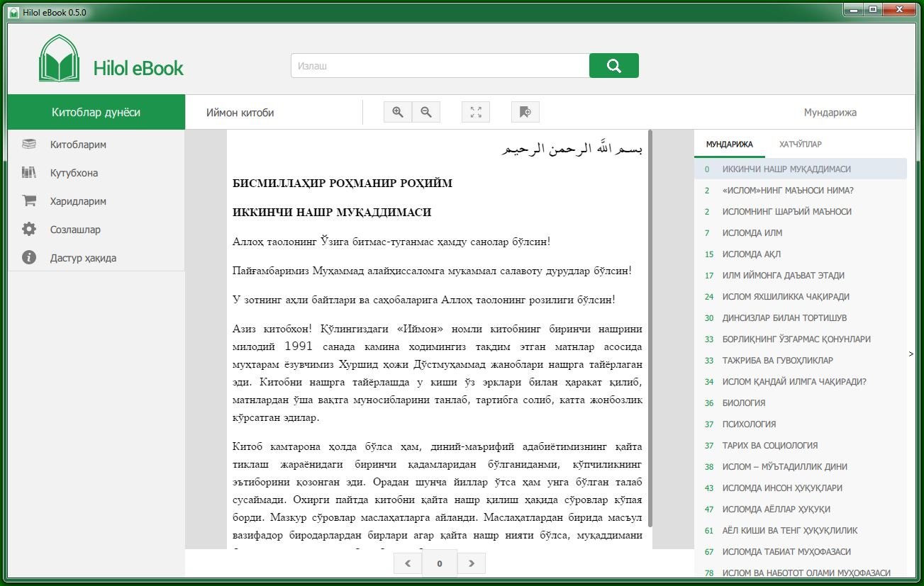
Task: Collapse contents panel with right-edge arrow
Action: coord(911,354)
